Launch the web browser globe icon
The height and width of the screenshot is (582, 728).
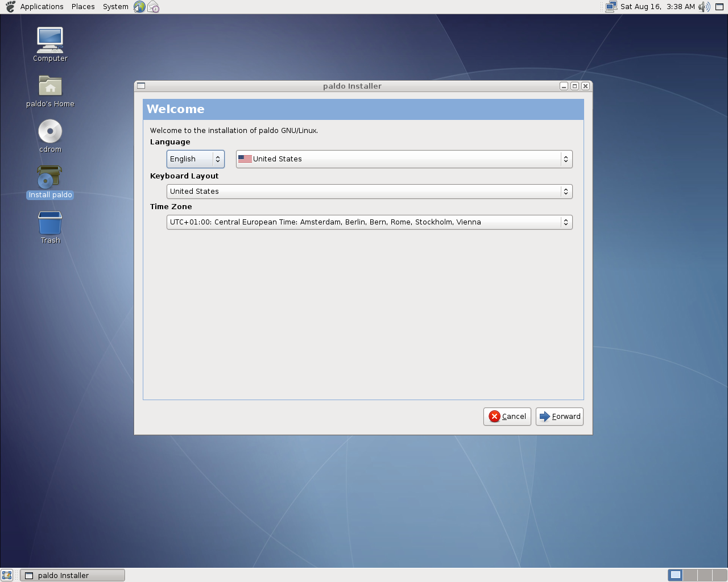pos(139,7)
